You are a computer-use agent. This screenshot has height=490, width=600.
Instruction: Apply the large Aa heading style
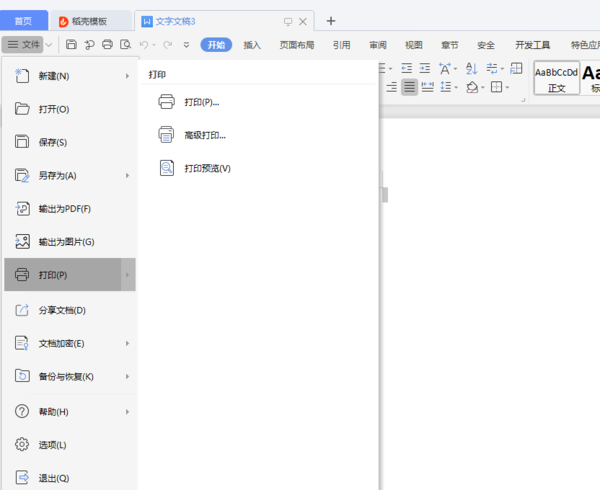click(590, 78)
